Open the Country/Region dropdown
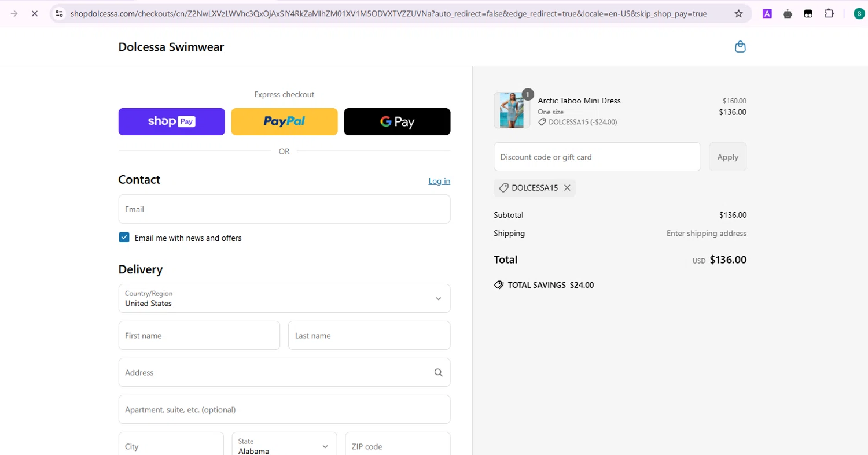Screen dimensions: 868x455 tap(284, 298)
